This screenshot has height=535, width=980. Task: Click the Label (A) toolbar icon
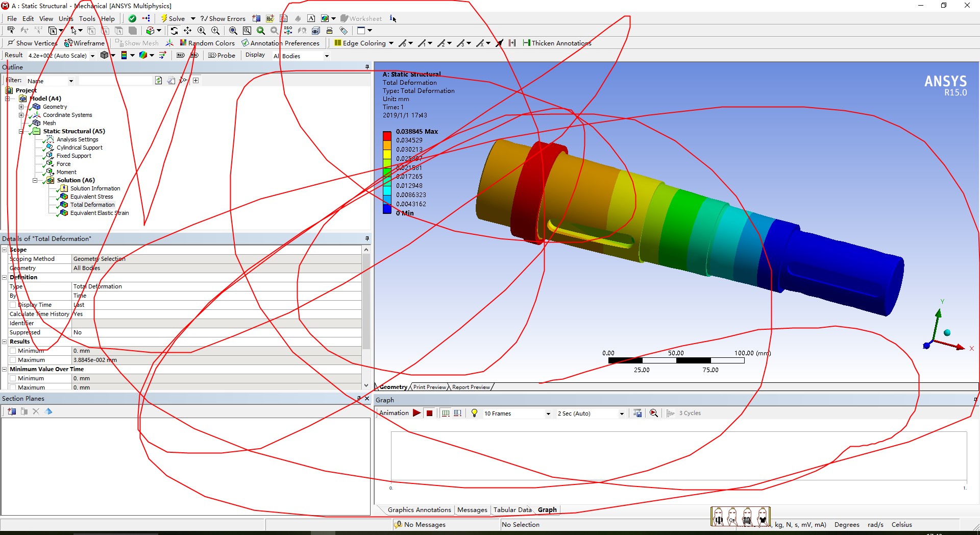click(x=311, y=18)
